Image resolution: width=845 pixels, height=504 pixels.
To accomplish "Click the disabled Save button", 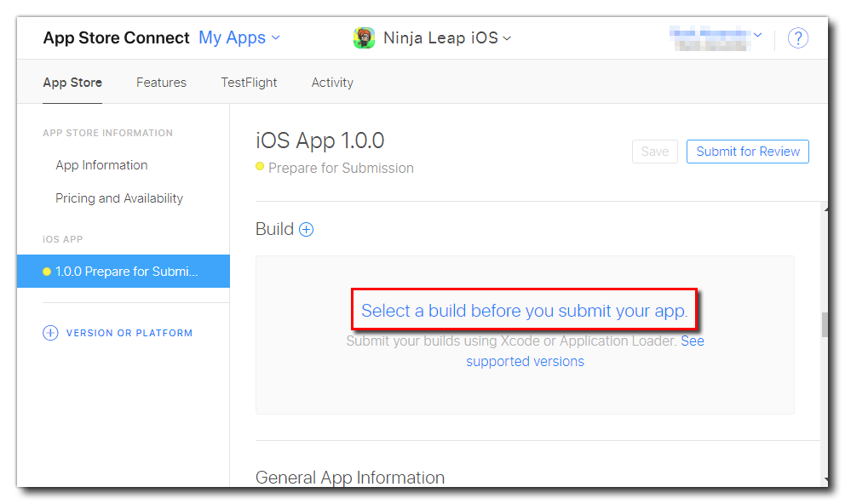I will click(x=654, y=152).
